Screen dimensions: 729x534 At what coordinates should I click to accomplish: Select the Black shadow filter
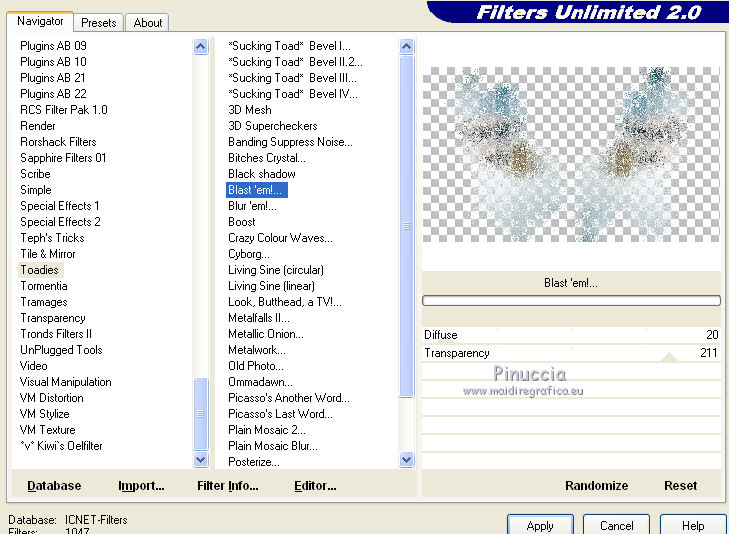(x=262, y=174)
